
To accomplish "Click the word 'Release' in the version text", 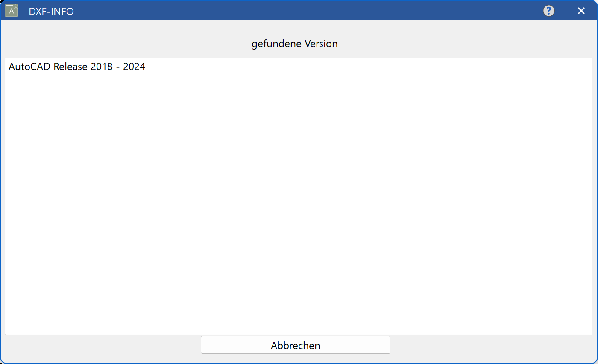I will pos(70,67).
